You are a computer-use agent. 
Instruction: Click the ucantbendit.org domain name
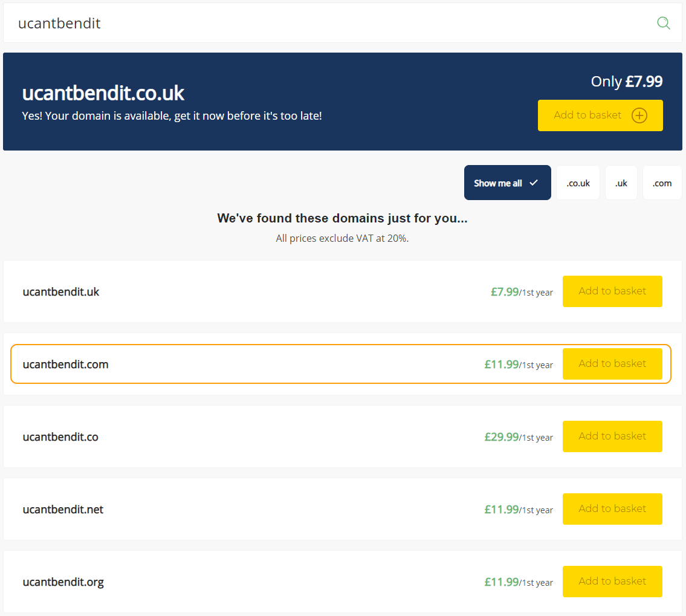pos(63,582)
